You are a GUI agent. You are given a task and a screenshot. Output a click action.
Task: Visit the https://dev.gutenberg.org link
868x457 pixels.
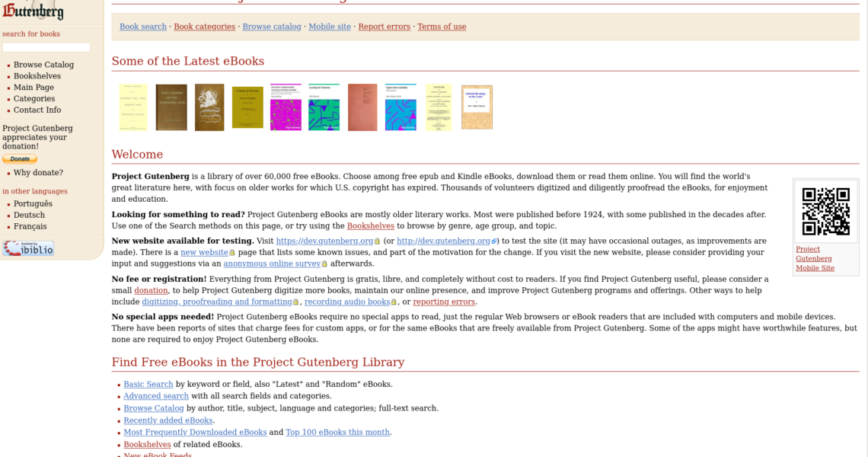point(324,241)
